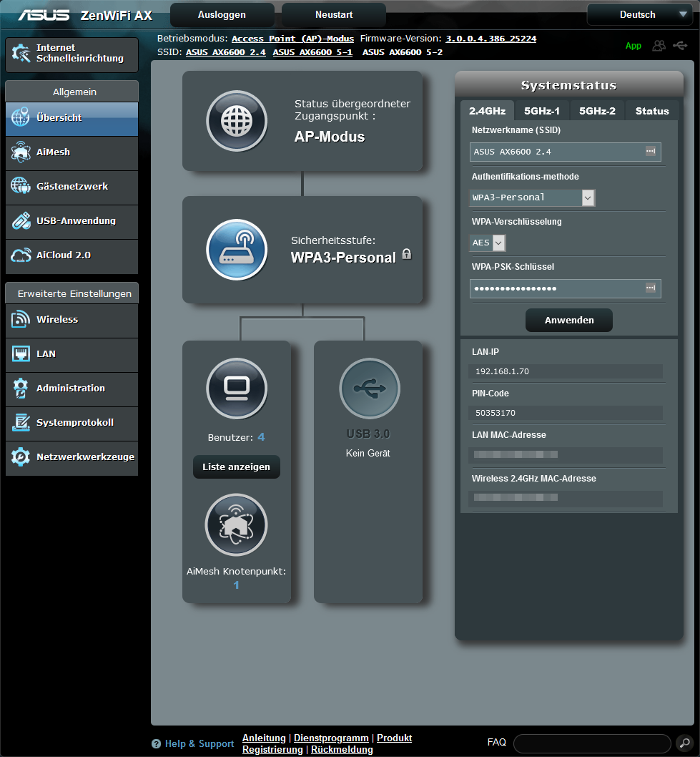Open the Access Point (AP)-Modus link

[x=293, y=39]
